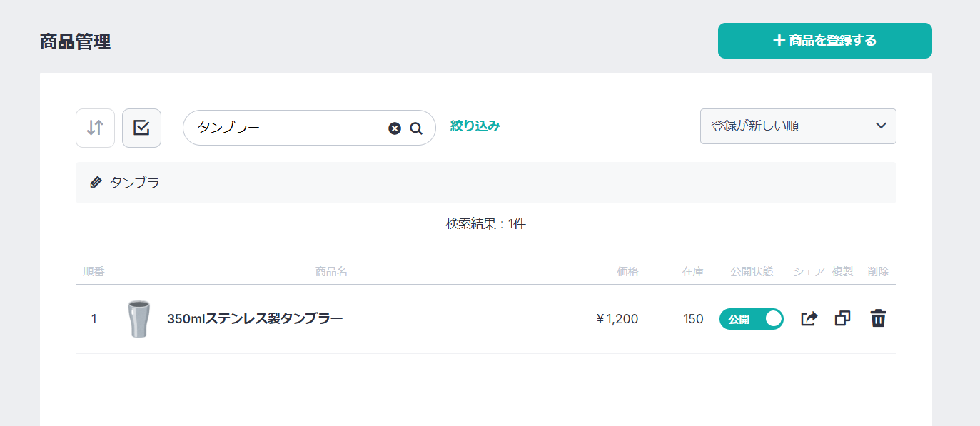Duplicate the 350mlステンレス製タンブラー product
The width and height of the screenshot is (980, 426).
tap(842, 318)
